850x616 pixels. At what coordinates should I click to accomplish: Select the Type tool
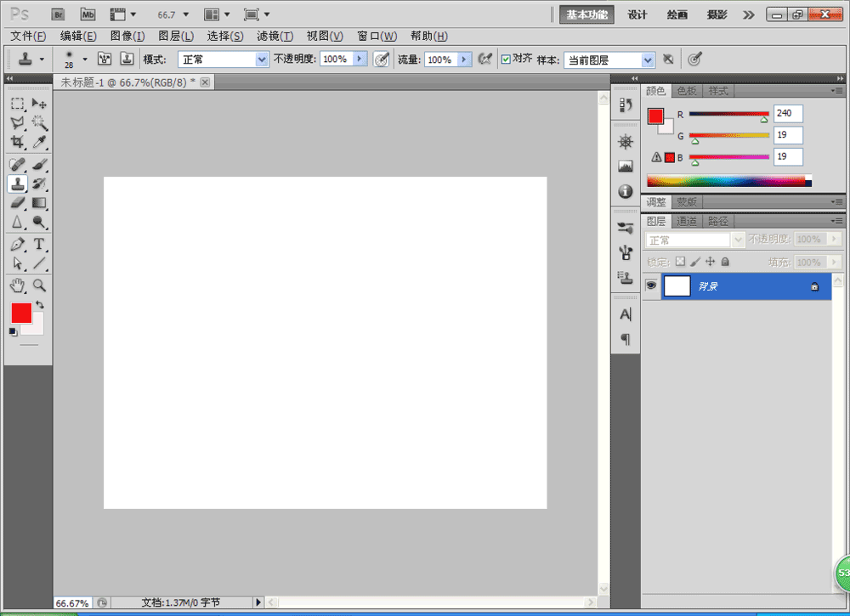39,245
